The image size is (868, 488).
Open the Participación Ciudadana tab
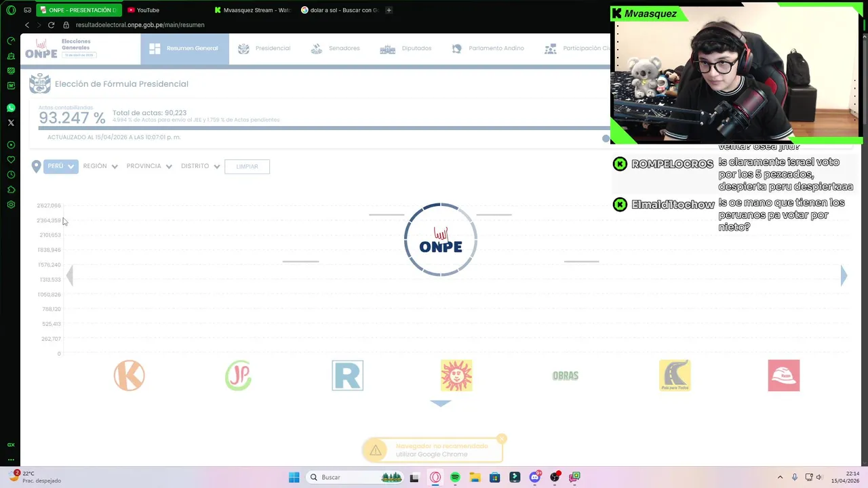(577, 49)
